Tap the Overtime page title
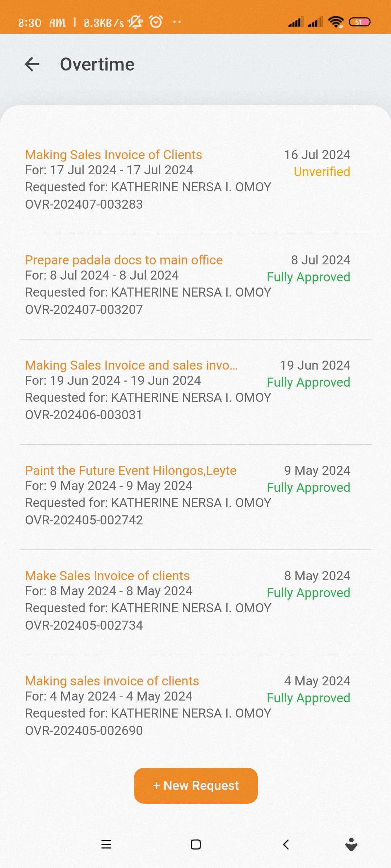This screenshot has width=391, height=868. [x=97, y=64]
